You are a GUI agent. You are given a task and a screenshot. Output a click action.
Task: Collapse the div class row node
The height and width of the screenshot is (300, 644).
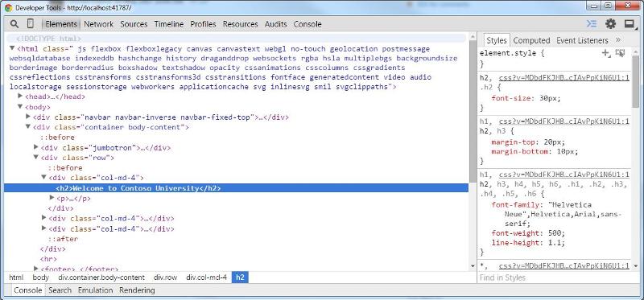click(x=35, y=157)
